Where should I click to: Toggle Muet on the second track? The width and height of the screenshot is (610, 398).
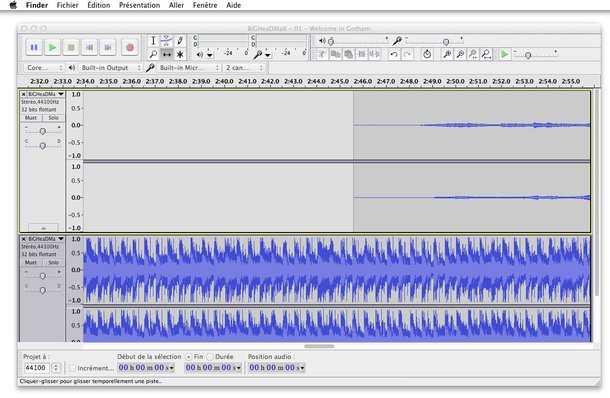pyautogui.click(x=31, y=262)
